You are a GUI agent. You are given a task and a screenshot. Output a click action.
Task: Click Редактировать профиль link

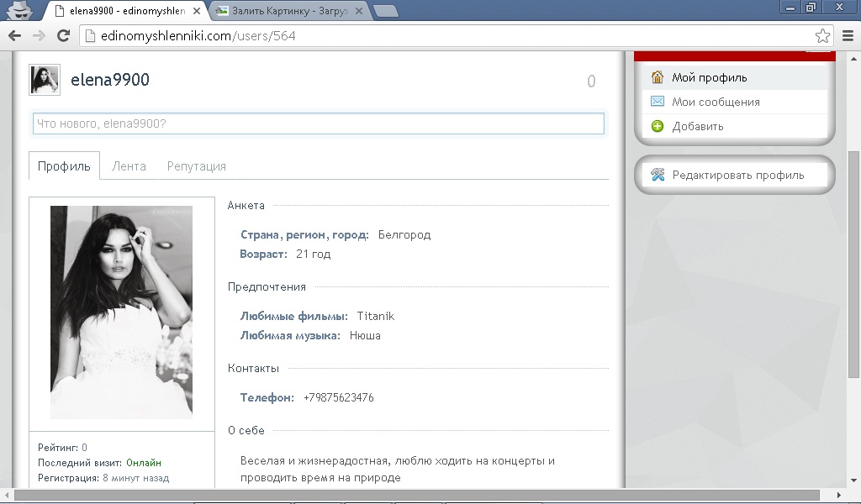click(735, 175)
